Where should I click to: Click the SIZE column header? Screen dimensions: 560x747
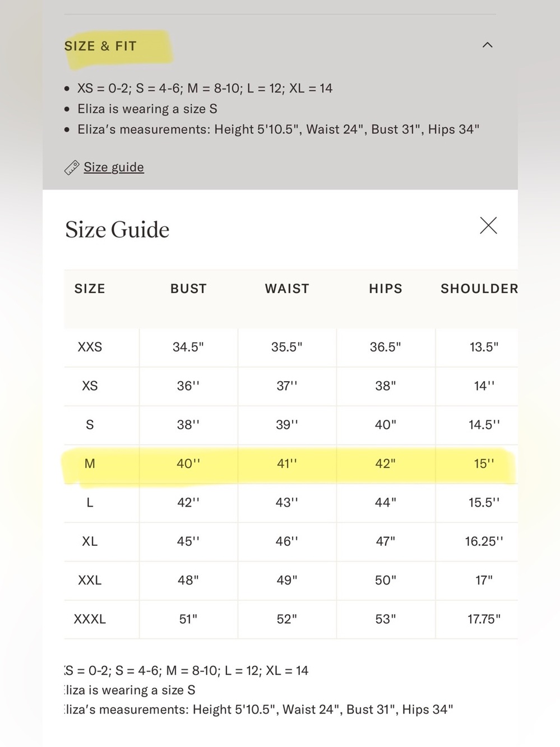coord(90,289)
